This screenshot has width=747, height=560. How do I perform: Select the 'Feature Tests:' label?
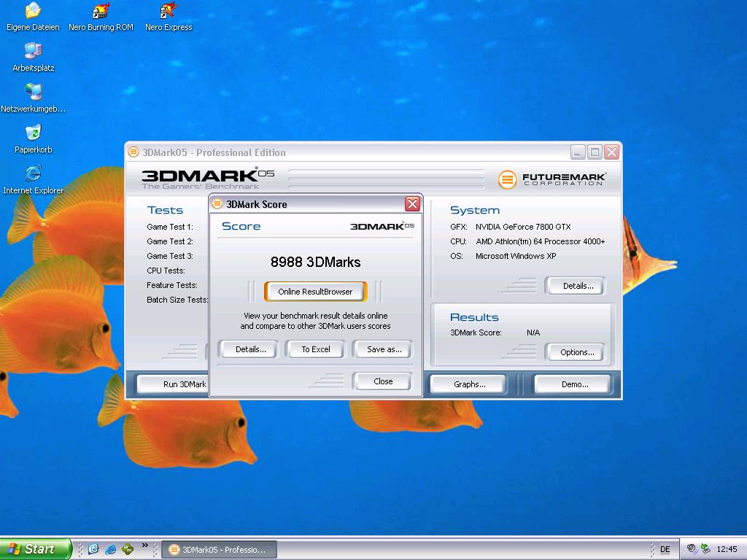pos(172,285)
